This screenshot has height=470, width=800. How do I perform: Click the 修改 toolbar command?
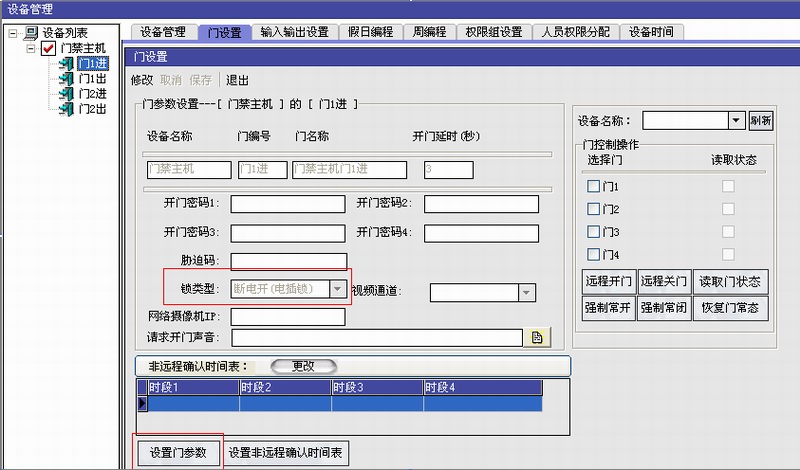click(x=142, y=80)
